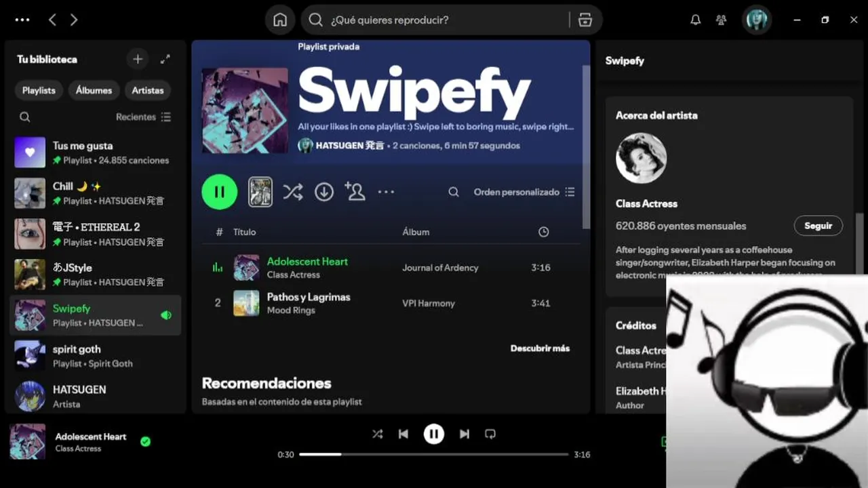868x488 pixels.
Task: Expand Tu biblioteca with the arrows icon
Action: [165, 60]
